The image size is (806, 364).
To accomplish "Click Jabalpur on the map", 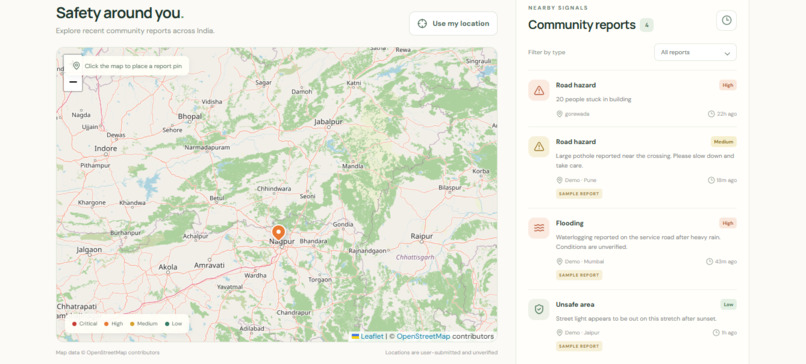I will tap(328, 122).
